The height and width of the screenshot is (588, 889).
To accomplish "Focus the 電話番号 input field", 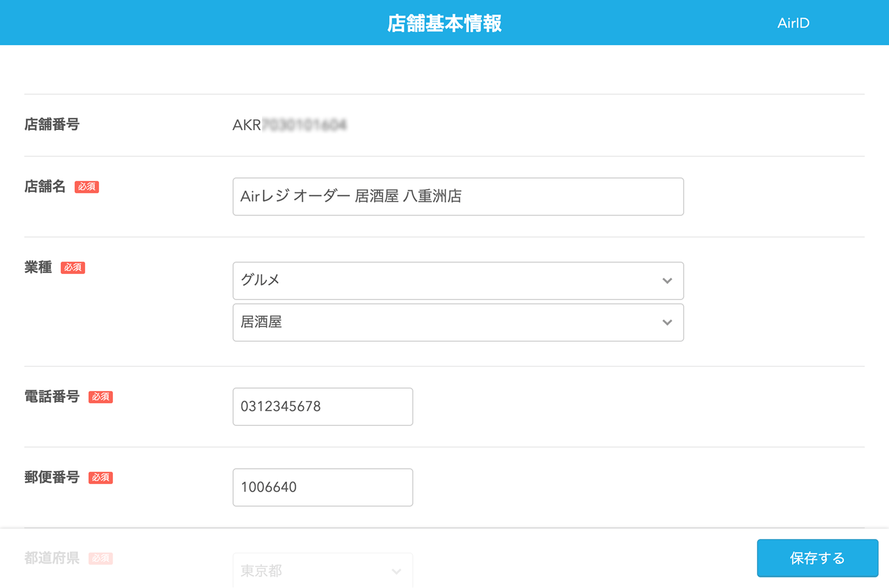I will point(323,407).
